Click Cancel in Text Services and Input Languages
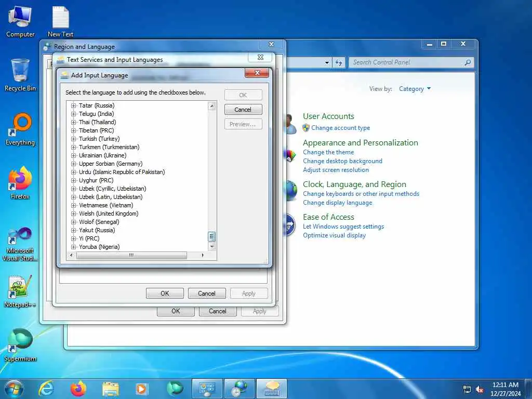 (x=207, y=294)
